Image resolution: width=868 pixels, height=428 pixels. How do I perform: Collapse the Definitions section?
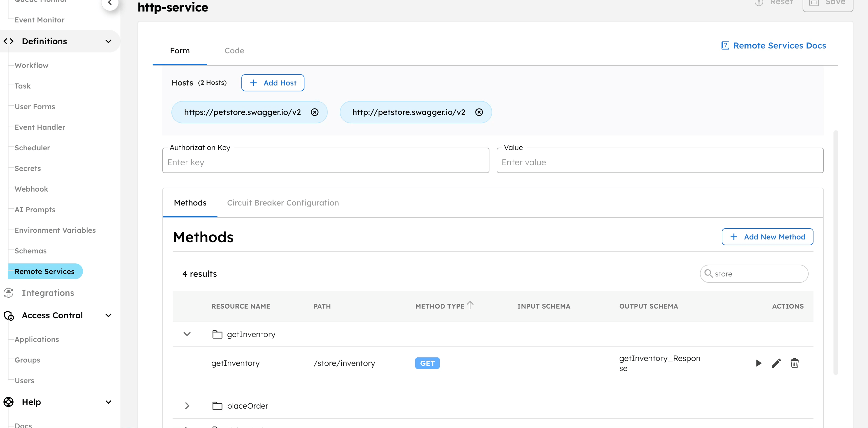108,41
